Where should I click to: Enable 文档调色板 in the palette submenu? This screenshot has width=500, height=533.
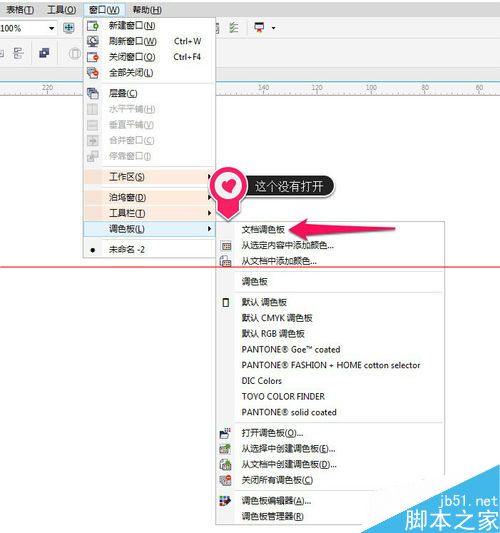[330, 230]
